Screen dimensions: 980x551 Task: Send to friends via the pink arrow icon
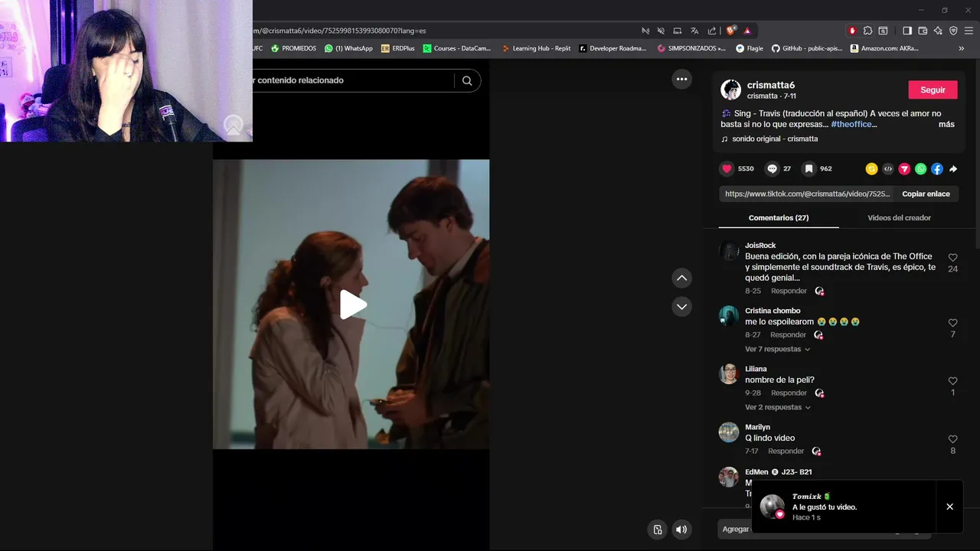(x=904, y=169)
